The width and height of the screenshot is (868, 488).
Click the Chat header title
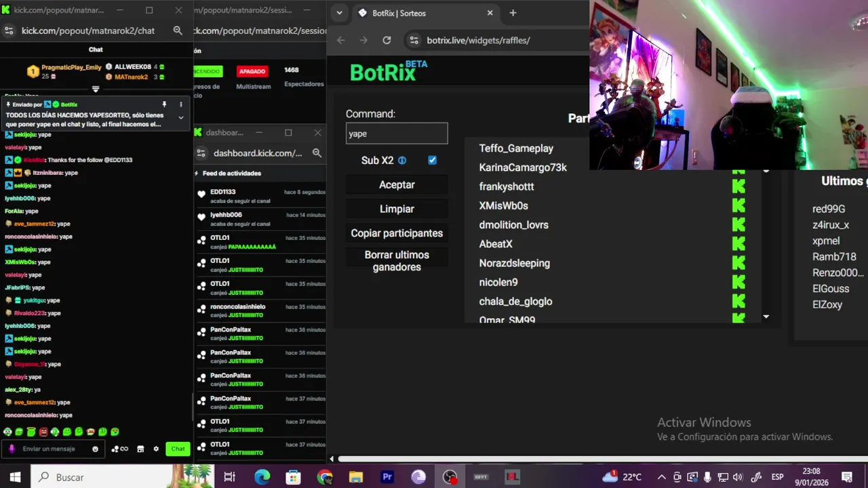coord(96,49)
